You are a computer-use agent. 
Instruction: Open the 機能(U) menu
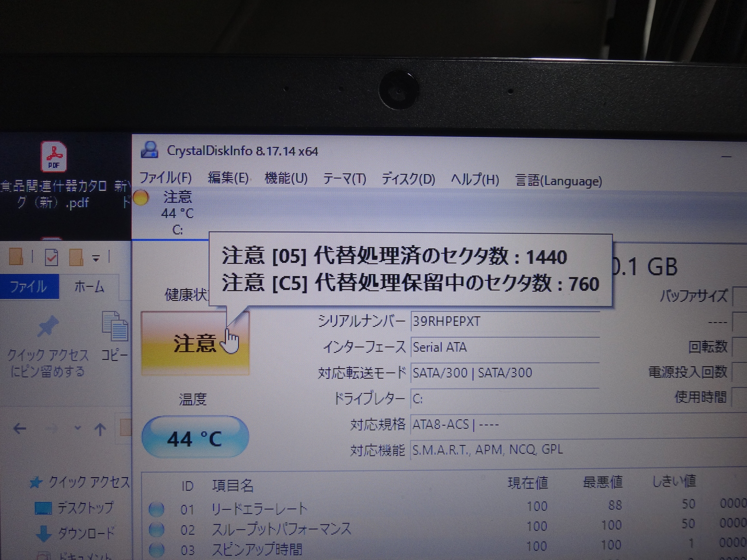[x=286, y=178]
